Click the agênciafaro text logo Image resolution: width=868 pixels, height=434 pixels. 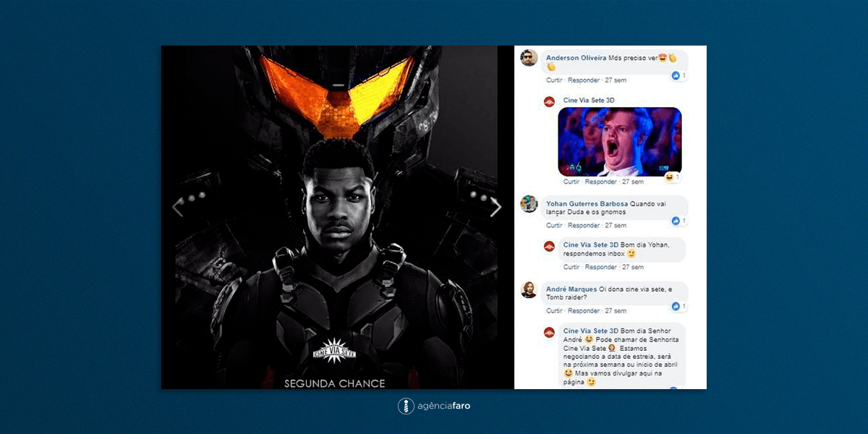pyautogui.click(x=444, y=407)
